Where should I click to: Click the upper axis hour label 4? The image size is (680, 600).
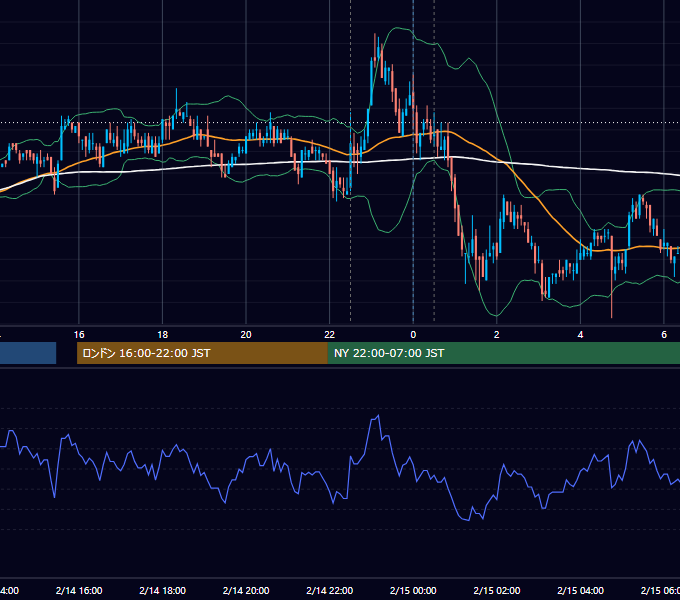point(580,335)
